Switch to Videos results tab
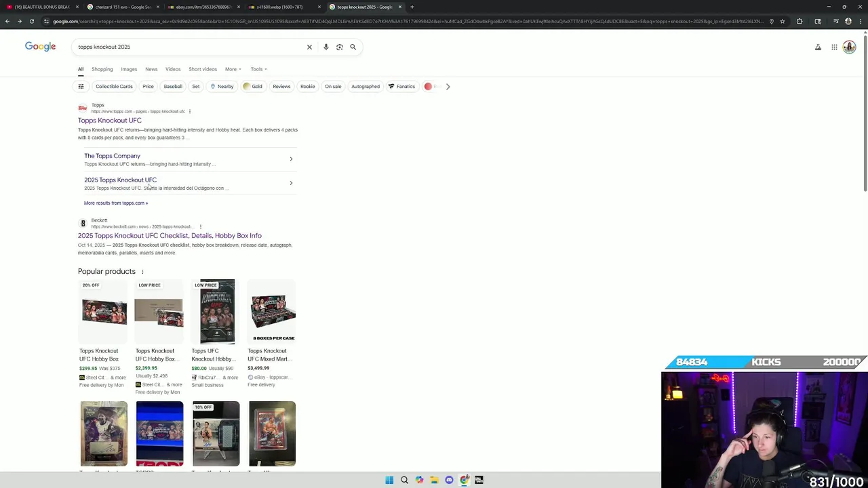Screen dimensions: 868x488 [173, 69]
